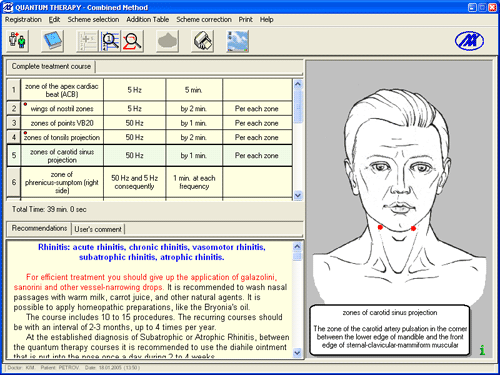Screen dimensions: 500x375
Task: Select row 1 number header
Action: tap(14, 90)
